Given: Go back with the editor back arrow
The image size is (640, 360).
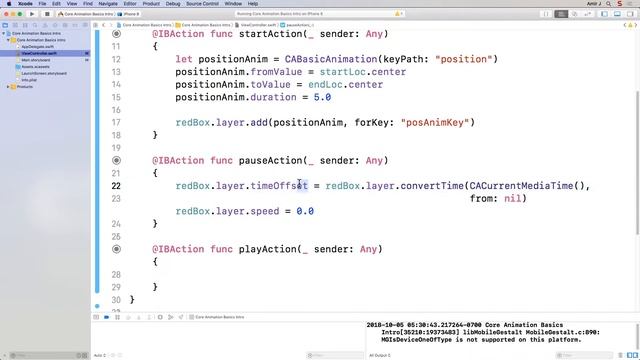Looking at the screenshot, I should (104, 25).
